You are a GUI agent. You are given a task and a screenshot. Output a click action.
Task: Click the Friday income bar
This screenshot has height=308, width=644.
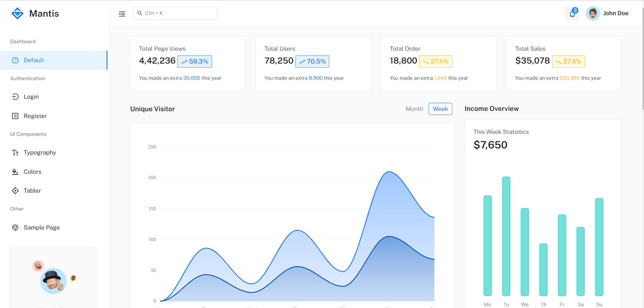562,255
